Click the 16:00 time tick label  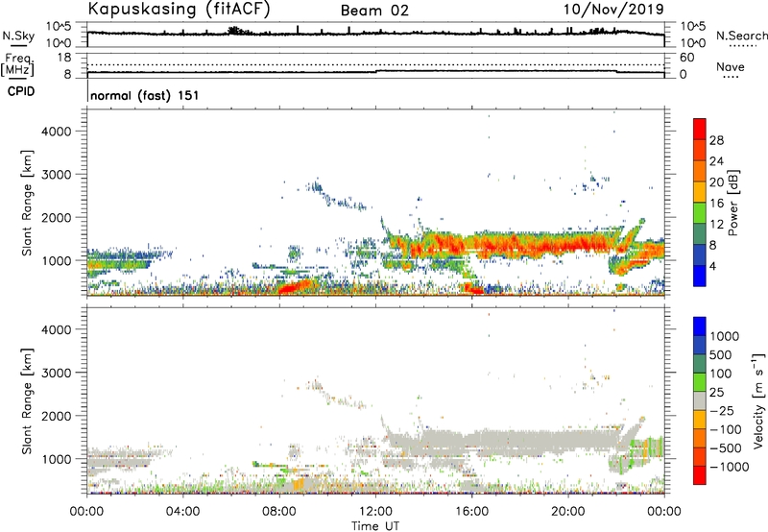[471, 512]
